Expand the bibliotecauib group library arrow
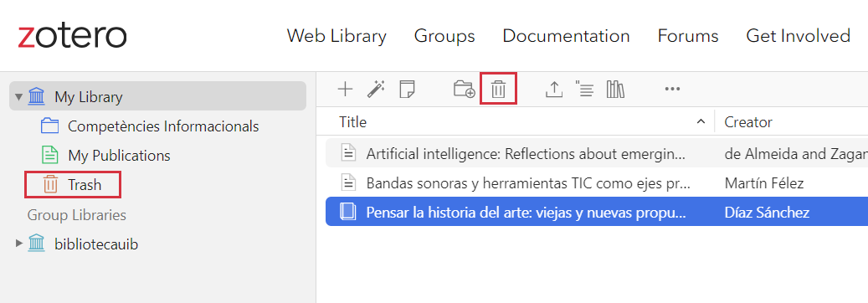The width and height of the screenshot is (868, 303). coord(19,243)
